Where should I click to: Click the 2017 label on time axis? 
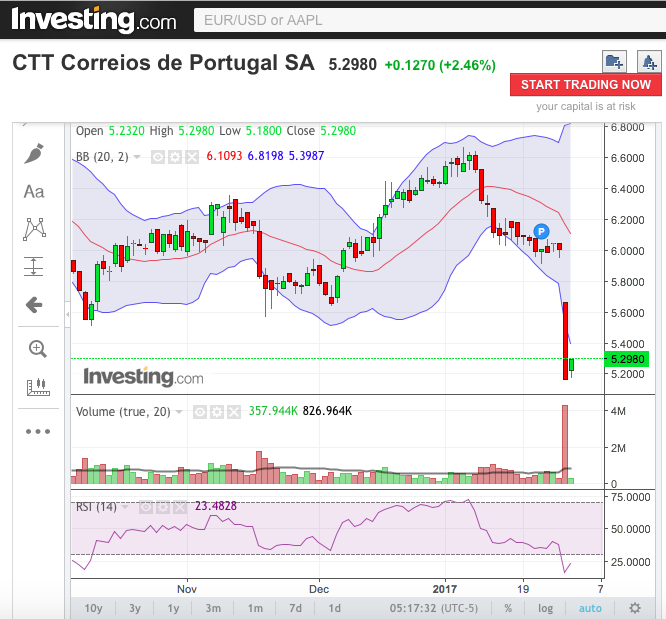coord(445,589)
